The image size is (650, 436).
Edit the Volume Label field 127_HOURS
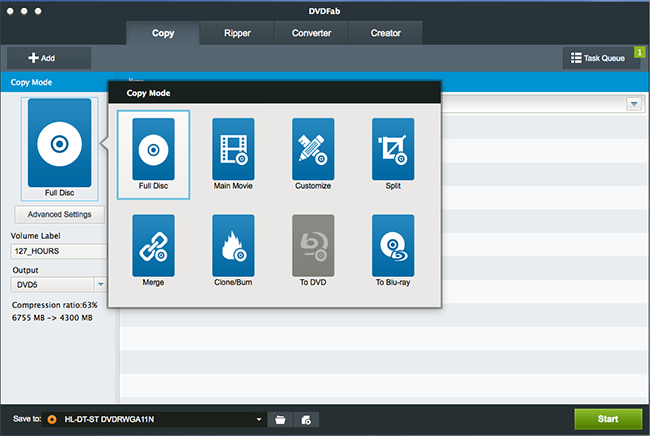click(59, 251)
